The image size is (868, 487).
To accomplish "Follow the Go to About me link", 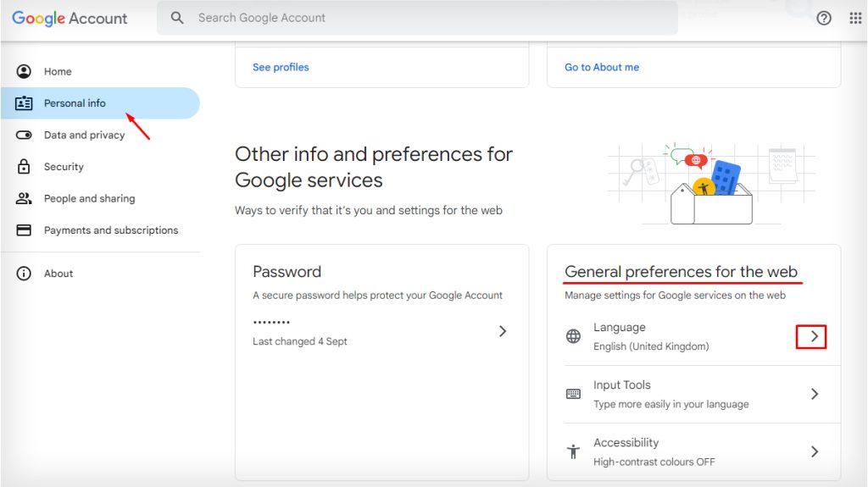I will pos(602,67).
